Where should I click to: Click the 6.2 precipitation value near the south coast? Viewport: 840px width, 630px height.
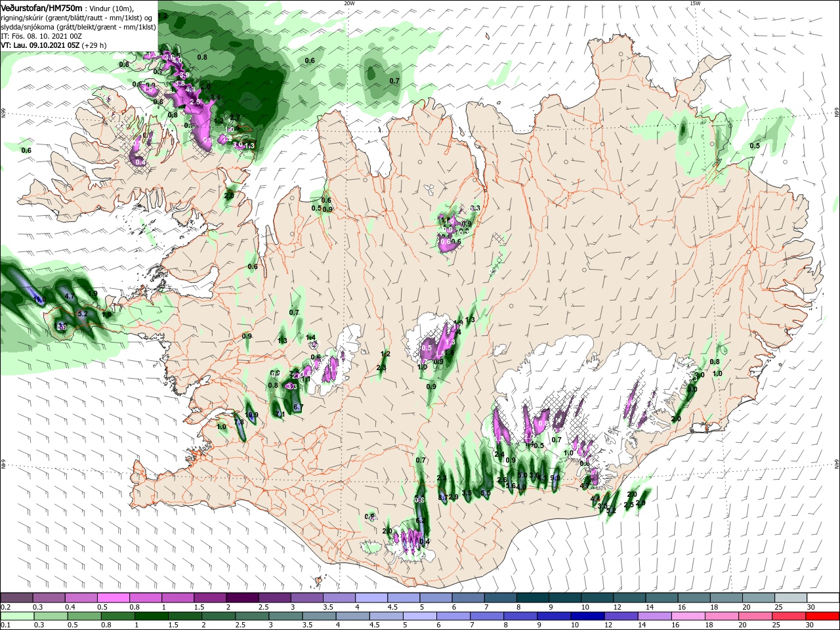[421, 520]
